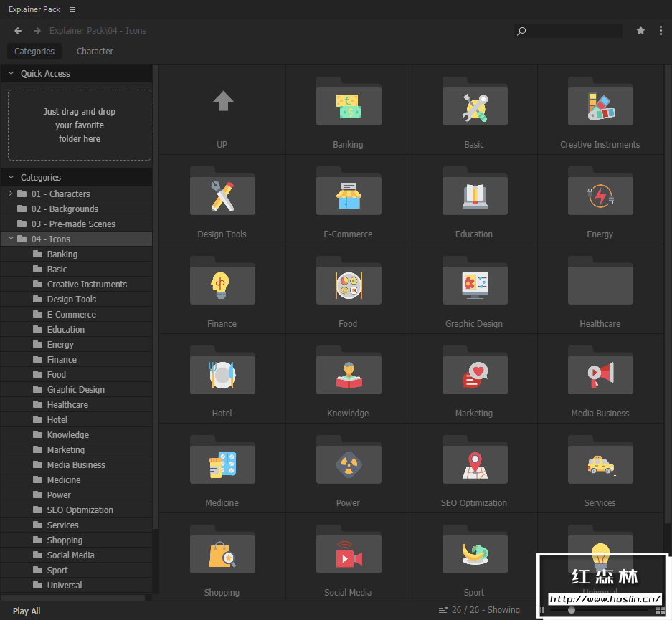The image size is (672, 620).
Task: Open the Finance folder thumbnail
Action: pos(222,280)
